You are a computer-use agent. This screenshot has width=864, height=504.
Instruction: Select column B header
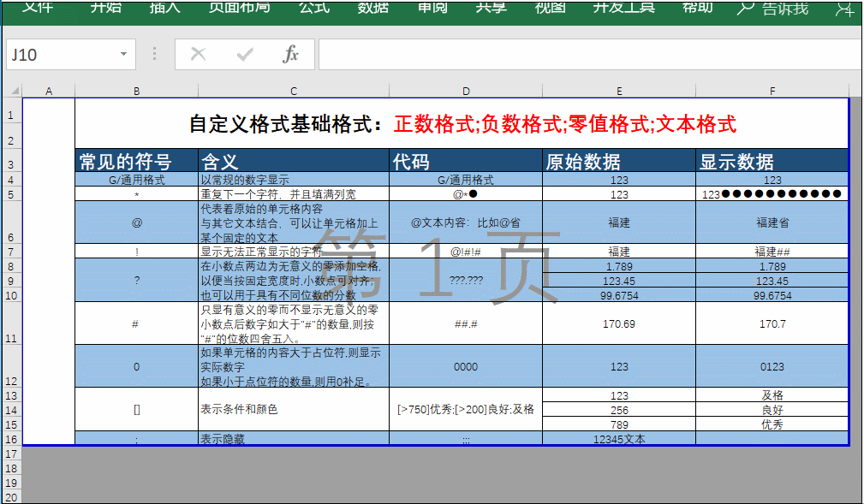137,91
